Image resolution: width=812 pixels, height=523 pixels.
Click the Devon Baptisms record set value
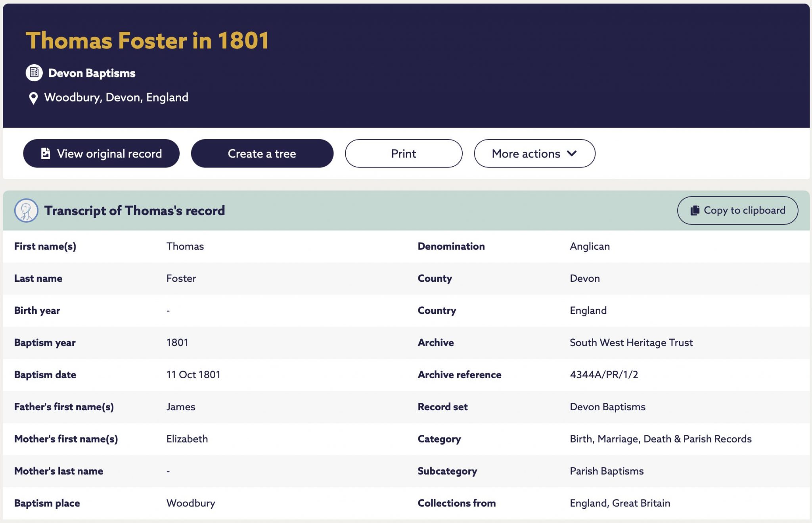coord(607,407)
